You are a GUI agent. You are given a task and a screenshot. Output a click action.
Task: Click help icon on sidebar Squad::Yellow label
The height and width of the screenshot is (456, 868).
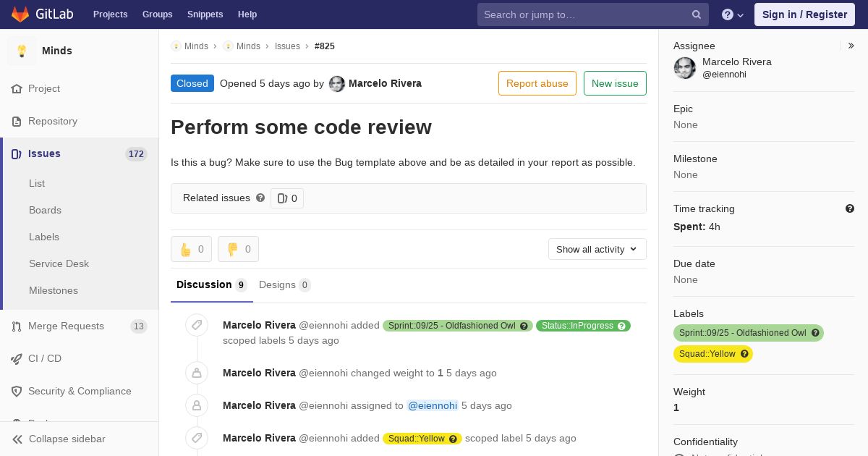(x=744, y=354)
